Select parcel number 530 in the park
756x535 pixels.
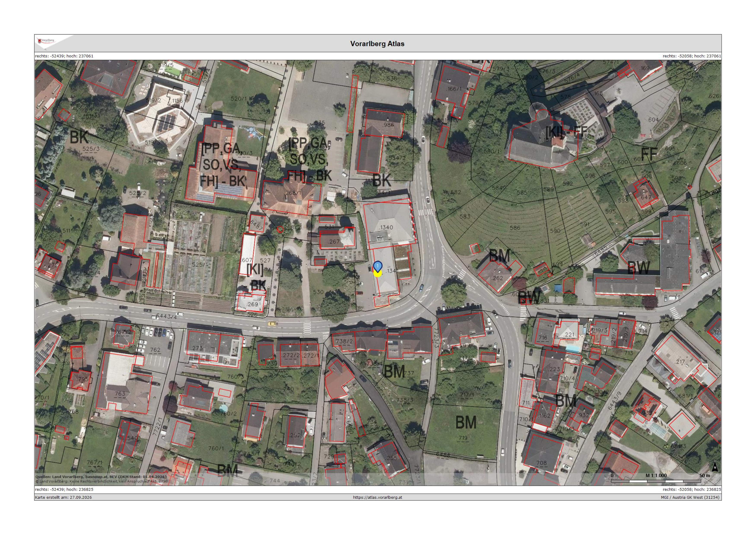[318, 292]
